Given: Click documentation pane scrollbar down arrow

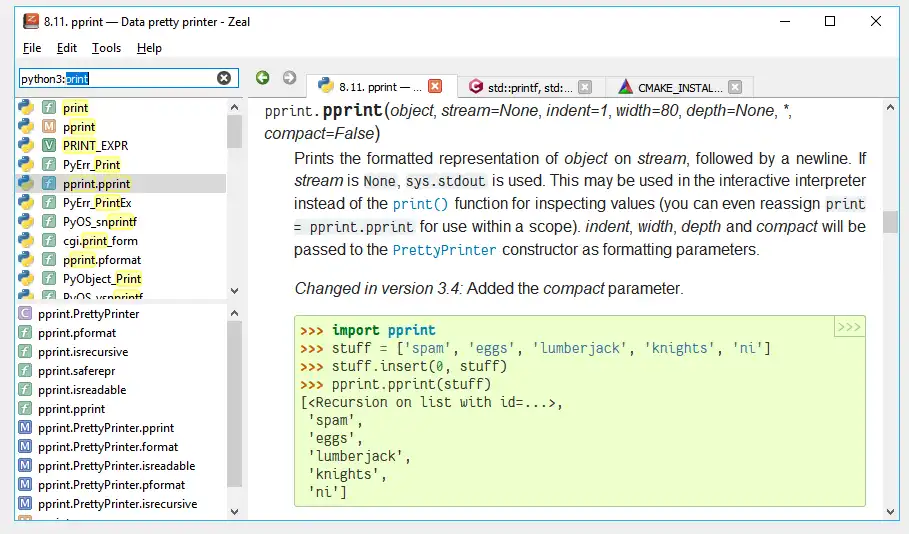Looking at the screenshot, I should point(890,511).
